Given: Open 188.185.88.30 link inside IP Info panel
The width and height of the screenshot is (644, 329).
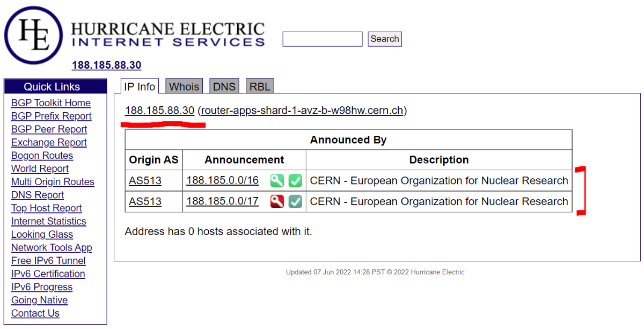Looking at the screenshot, I should click(159, 111).
